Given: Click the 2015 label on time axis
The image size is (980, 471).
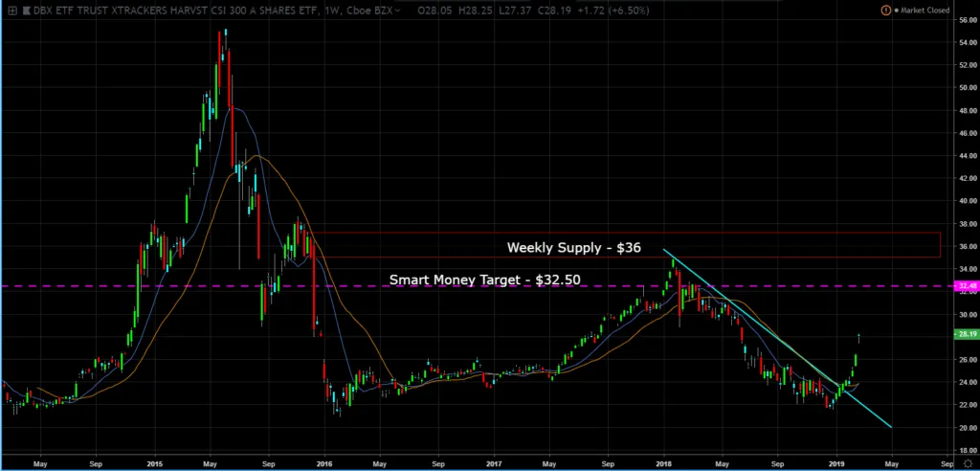Looking at the screenshot, I should click(154, 464).
